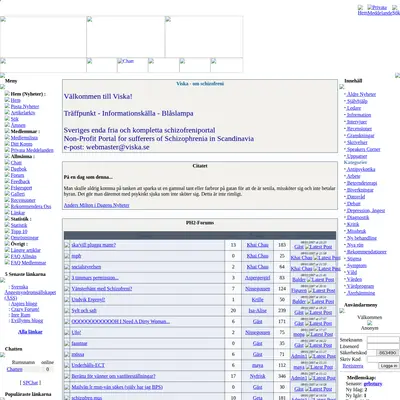Open the Information link in Innehåll
This screenshot has width=400, height=400.
pyautogui.click(x=359, y=115)
